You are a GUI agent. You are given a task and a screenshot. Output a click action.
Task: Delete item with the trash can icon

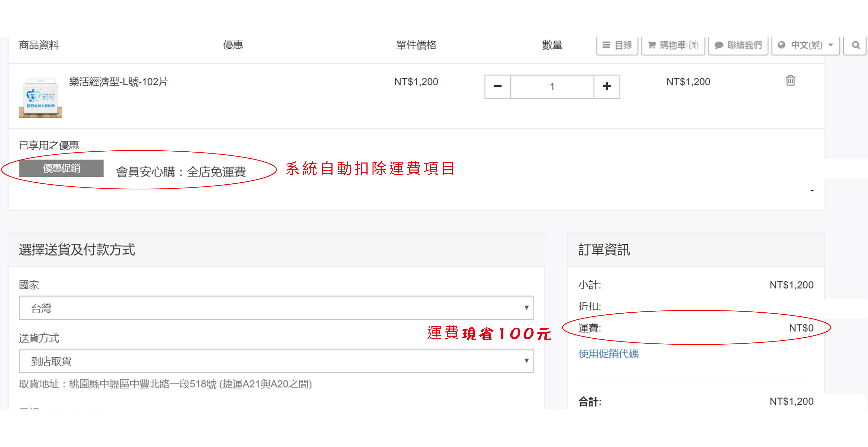click(790, 81)
